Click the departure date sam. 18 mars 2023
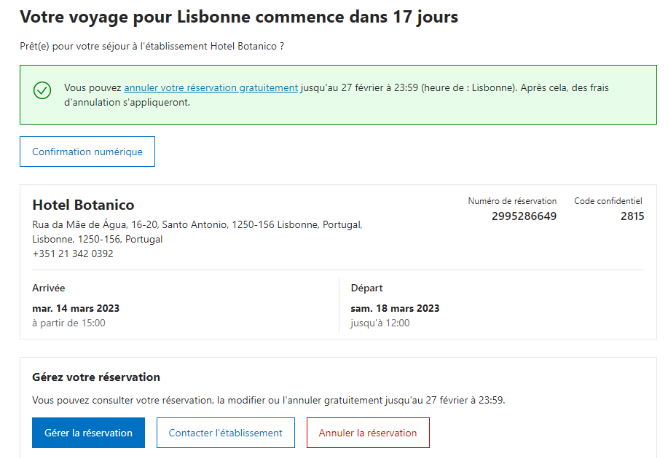 pyautogui.click(x=395, y=308)
